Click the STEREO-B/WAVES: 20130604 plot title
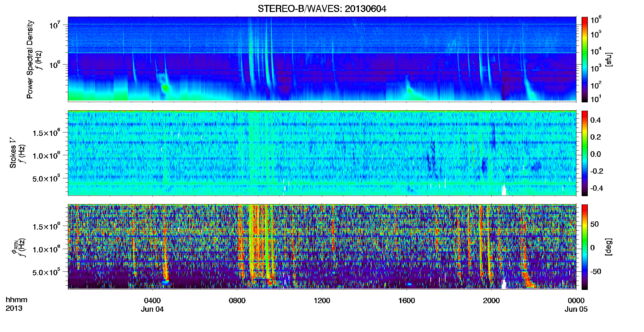This screenshot has height=332, width=644. pyautogui.click(x=322, y=9)
